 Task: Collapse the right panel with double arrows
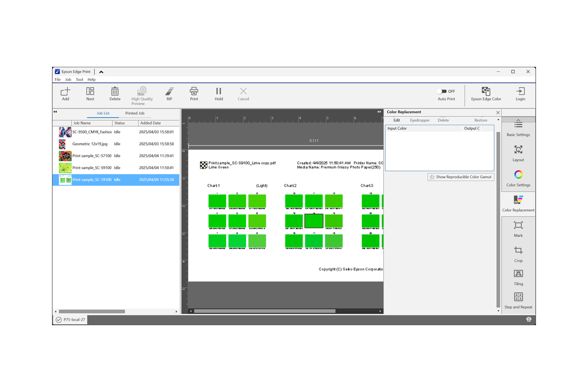379,112
